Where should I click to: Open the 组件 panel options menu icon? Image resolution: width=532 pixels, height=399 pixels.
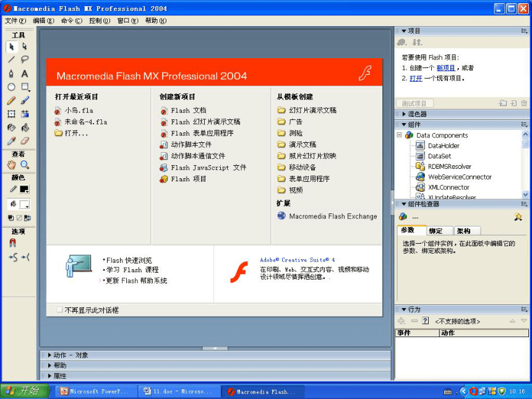(524, 124)
